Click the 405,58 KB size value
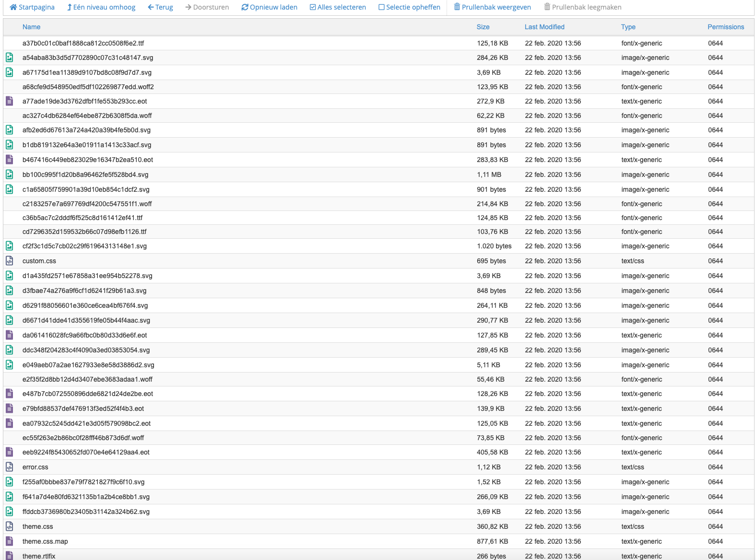Screen dimensions: 756x560 [x=492, y=452]
